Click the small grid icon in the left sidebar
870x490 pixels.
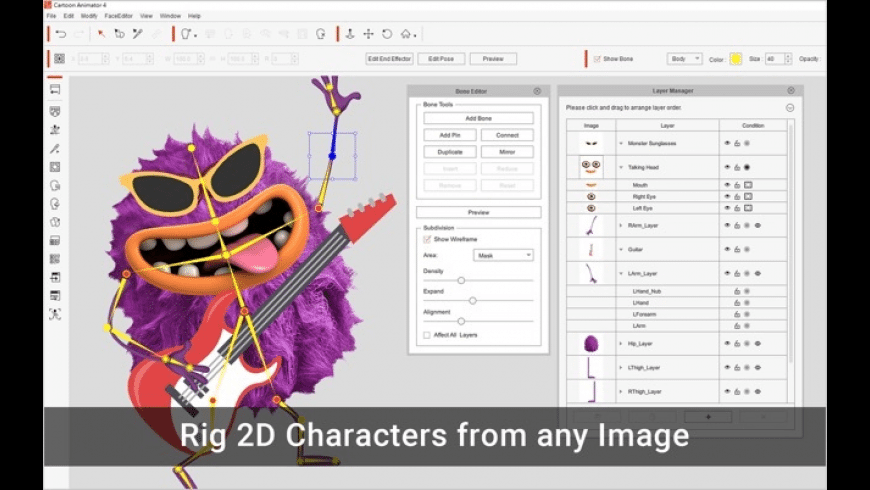(55, 259)
